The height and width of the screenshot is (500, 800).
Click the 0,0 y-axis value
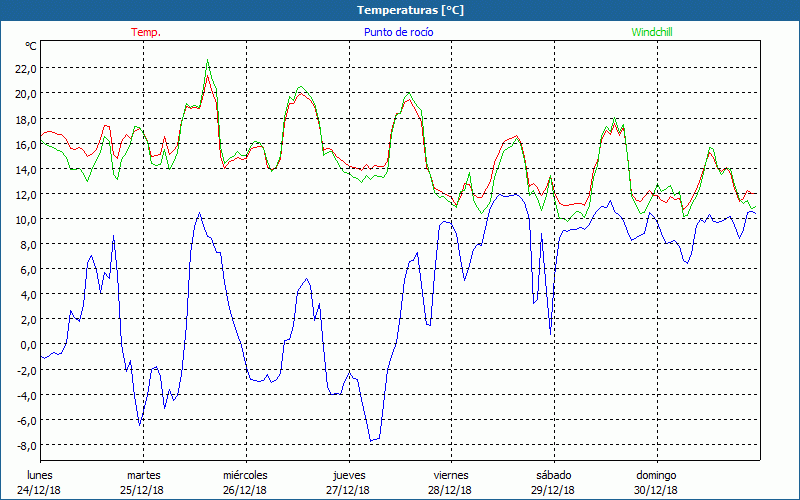pyautogui.click(x=27, y=345)
